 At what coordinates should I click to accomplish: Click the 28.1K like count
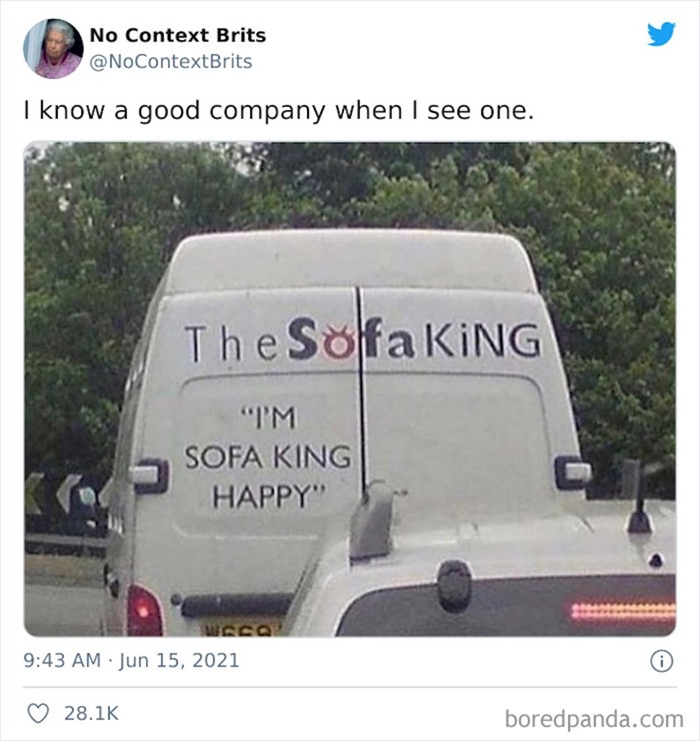[92, 714]
